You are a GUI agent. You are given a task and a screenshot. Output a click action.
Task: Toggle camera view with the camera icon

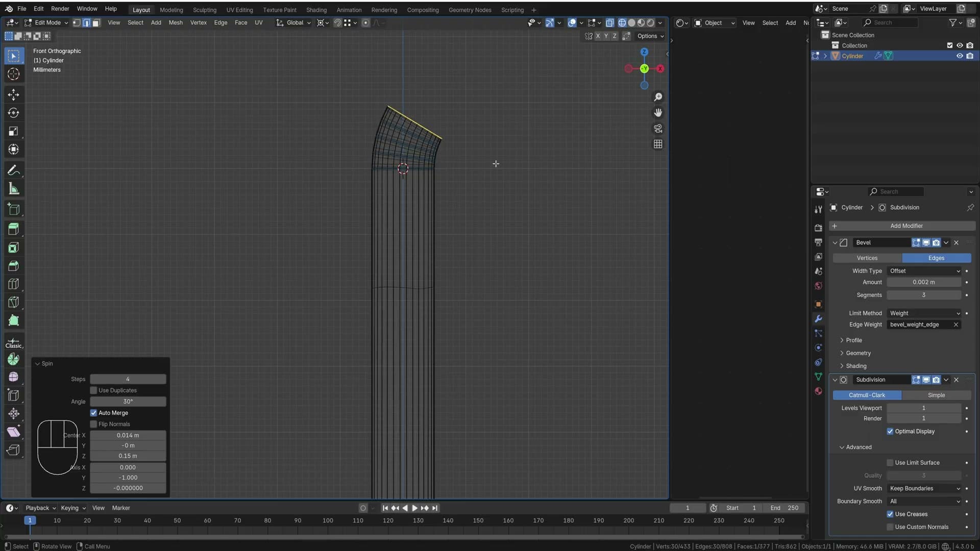click(658, 129)
